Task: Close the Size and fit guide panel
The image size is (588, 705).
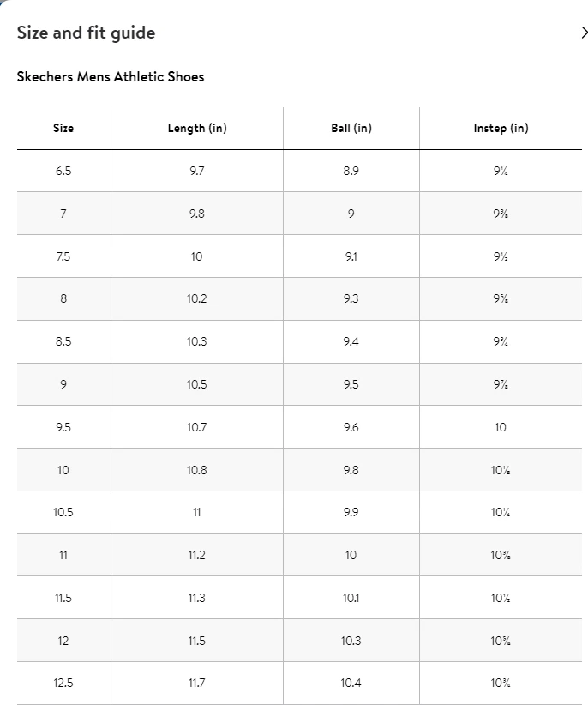Action: tap(583, 33)
